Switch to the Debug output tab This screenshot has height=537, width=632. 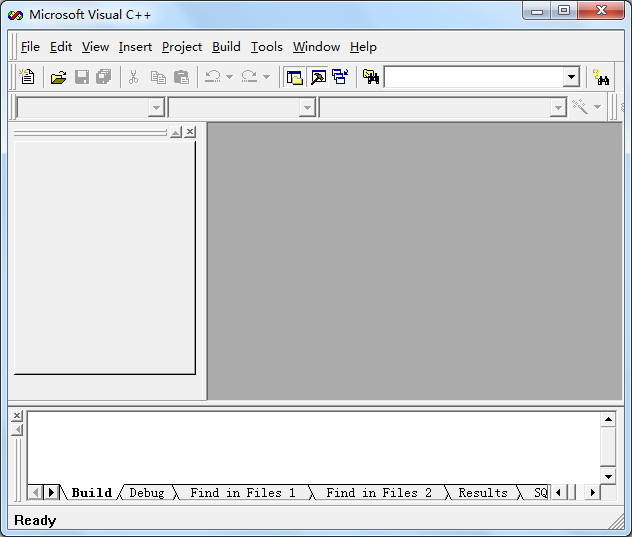147,493
